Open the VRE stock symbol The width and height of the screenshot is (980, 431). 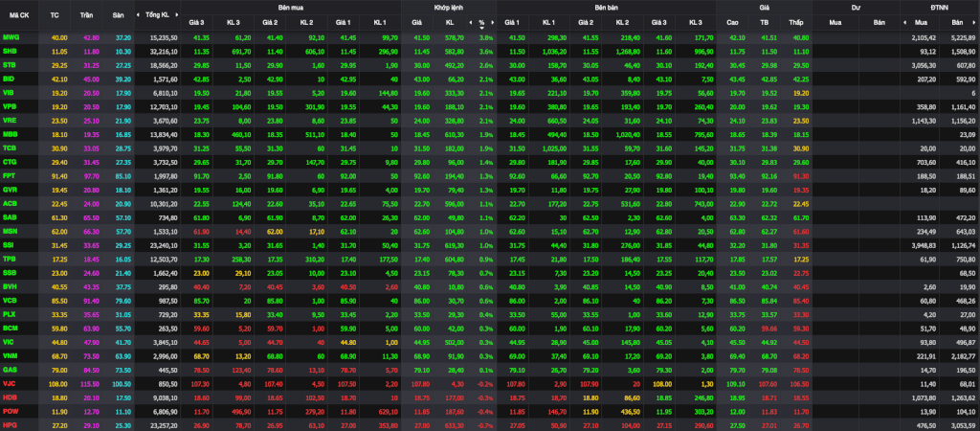pyautogui.click(x=10, y=120)
